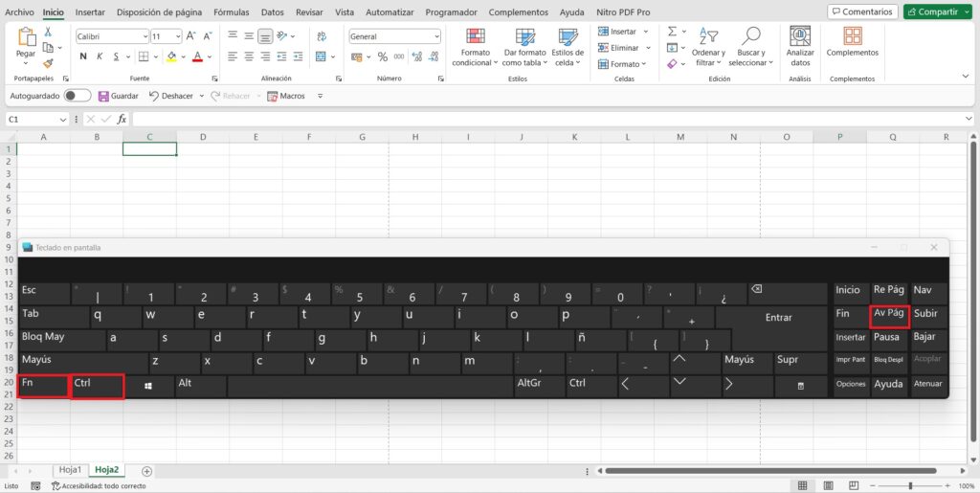Toggle the Autoguardado switch
Viewport: 980px width, 493px height.
[78, 96]
